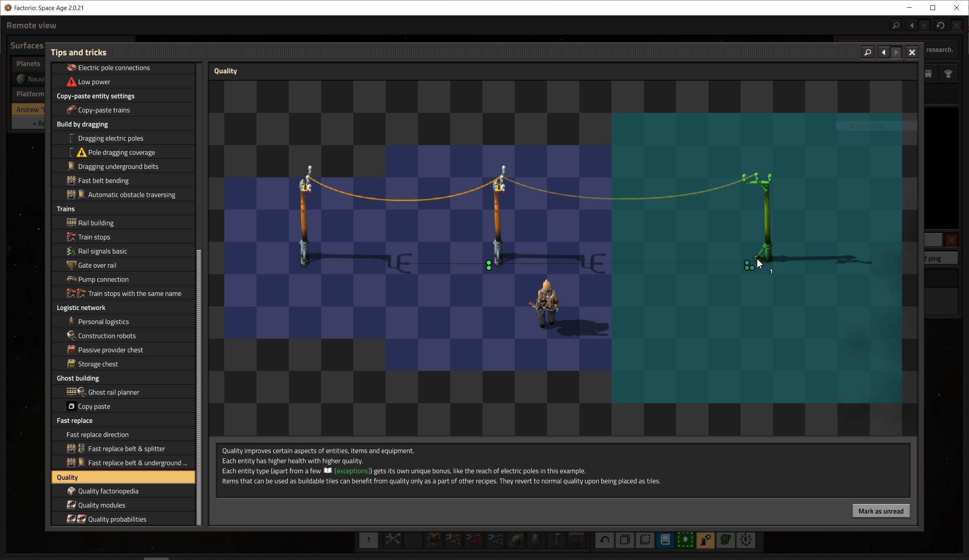Open Fast replace belt & splitter tip
969x560 pixels.
click(123, 449)
